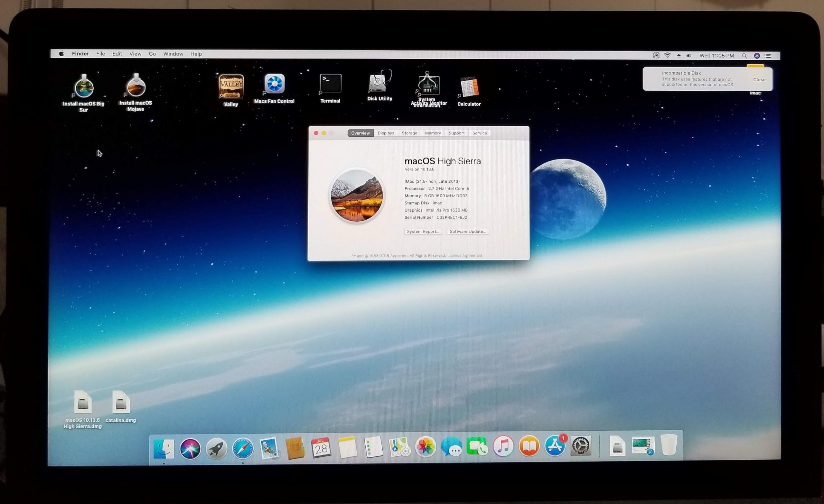Close the Incompatible Disk notification

tap(759, 79)
